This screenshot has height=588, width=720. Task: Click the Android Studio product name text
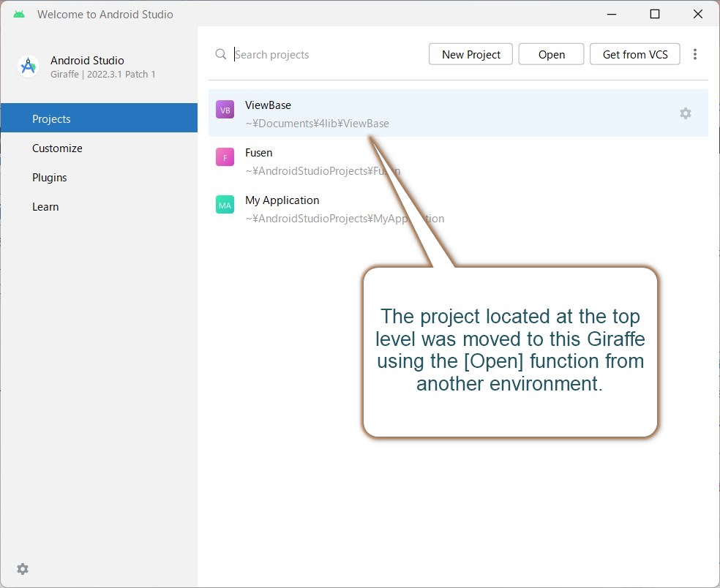[87, 61]
